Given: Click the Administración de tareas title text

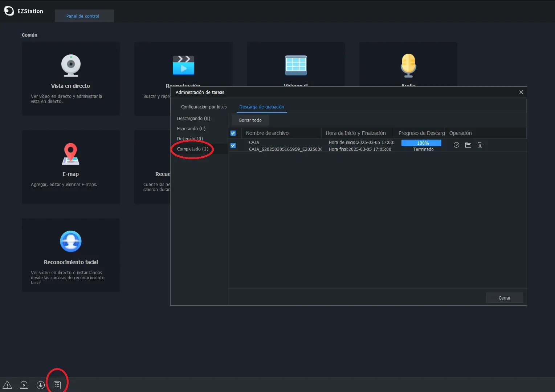Looking at the screenshot, I should pyautogui.click(x=200, y=92).
